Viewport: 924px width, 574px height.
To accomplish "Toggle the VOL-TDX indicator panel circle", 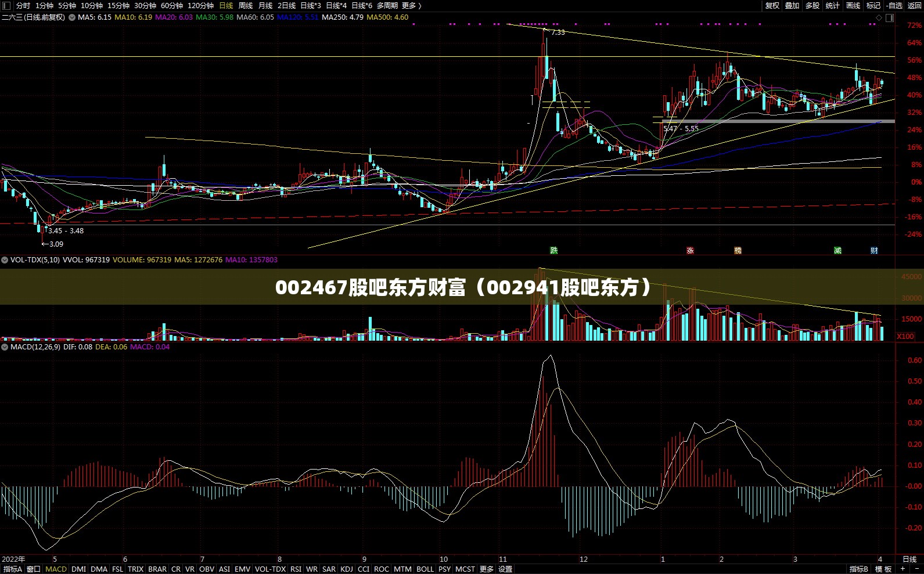I will coord(5,260).
